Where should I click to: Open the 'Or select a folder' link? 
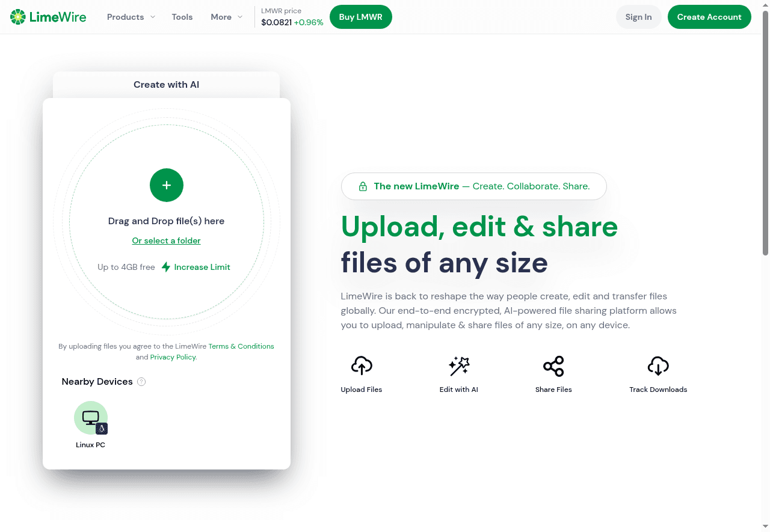[166, 240]
